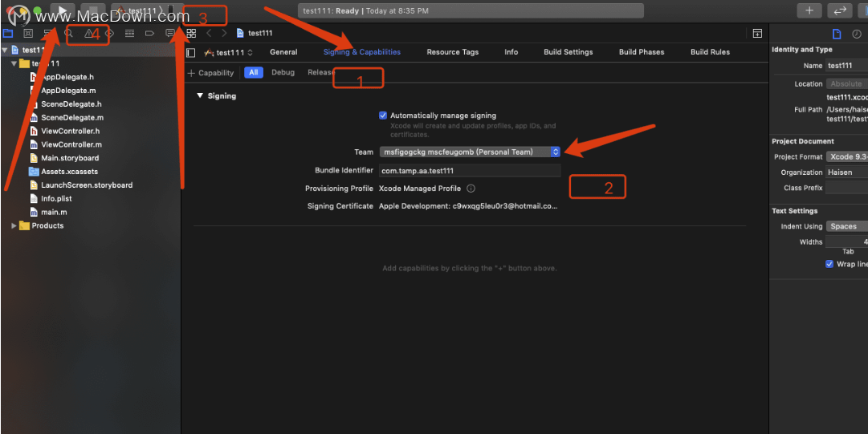Image resolution: width=868 pixels, height=434 pixels.
Task: Open the Report navigator speech-bubble icon
Action: [170, 33]
